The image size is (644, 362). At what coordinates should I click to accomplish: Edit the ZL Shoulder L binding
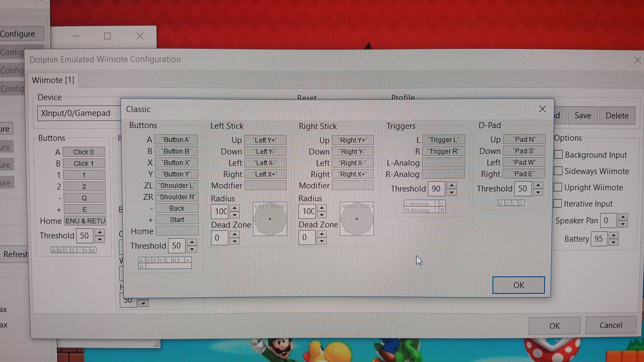[177, 185]
